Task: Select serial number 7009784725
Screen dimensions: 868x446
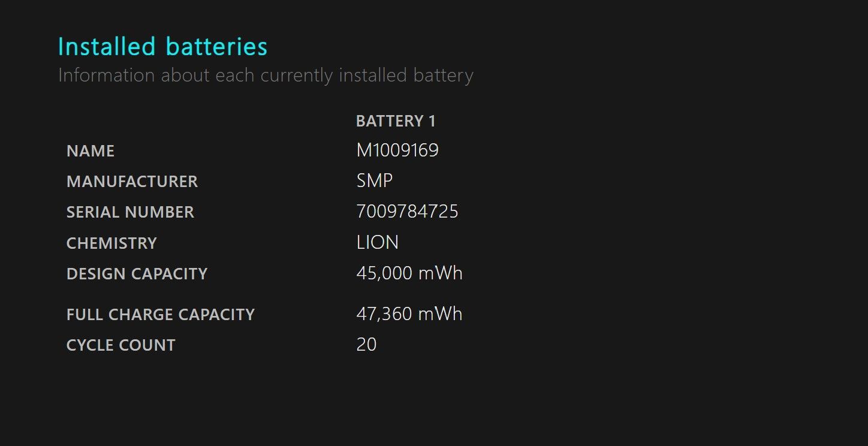Action: coord(407,212)
